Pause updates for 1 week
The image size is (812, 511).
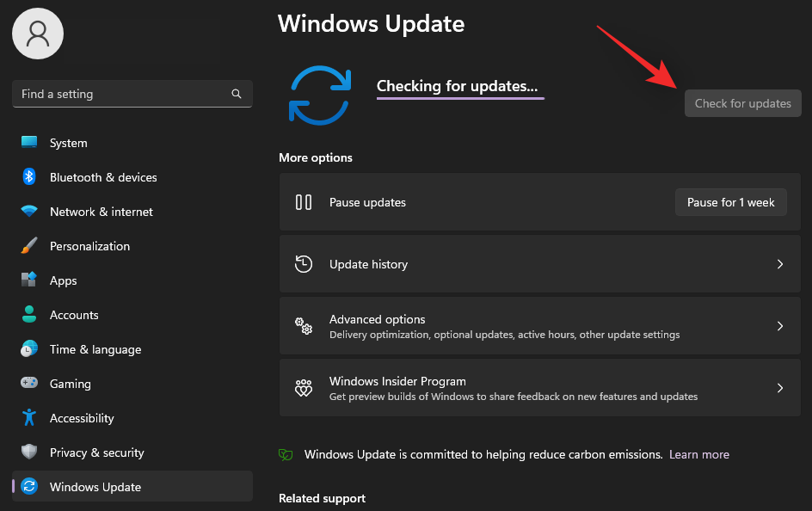pyautogui.click(x=730, y=202)
